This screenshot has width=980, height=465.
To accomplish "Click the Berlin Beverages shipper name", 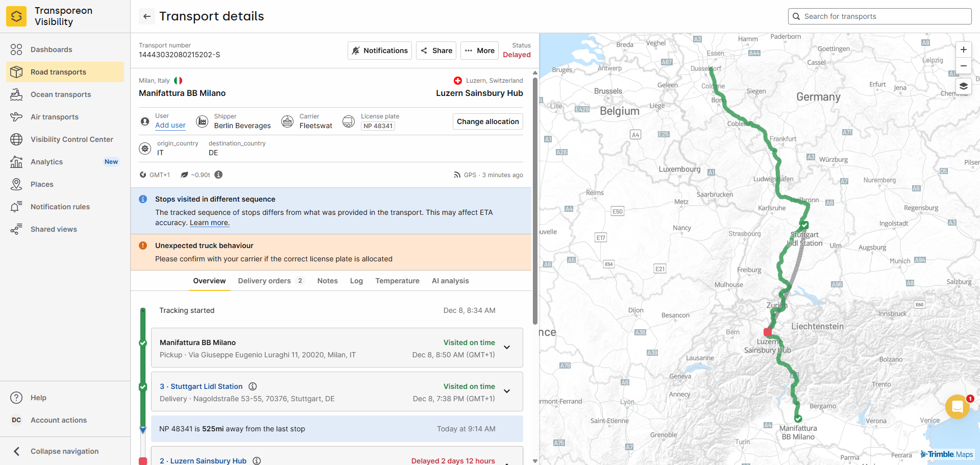I will (242, 126).
